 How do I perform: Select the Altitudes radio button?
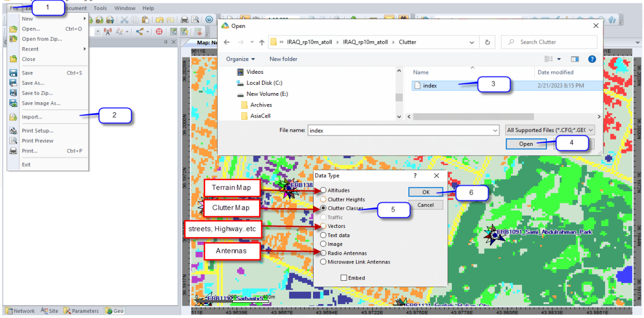pyautogui.click(x=323, y=191)
